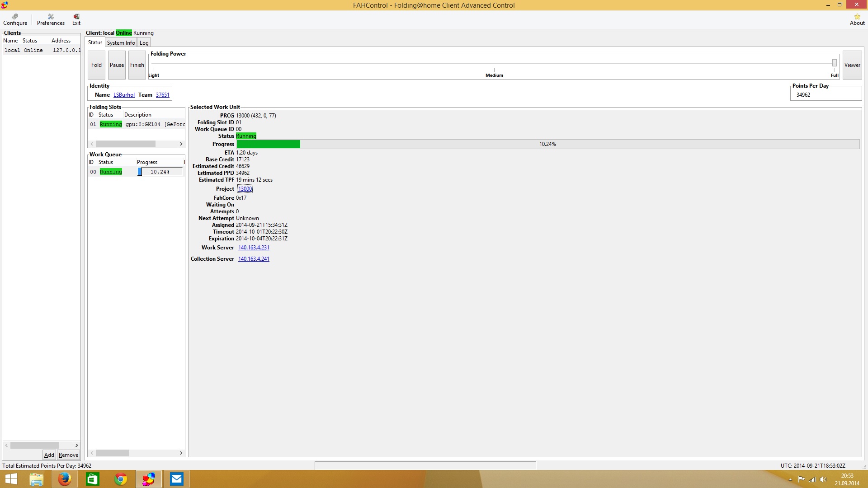Click the UTC time in status bar
Viewport: 868px width, 488px height.
[x=813, y=466]
